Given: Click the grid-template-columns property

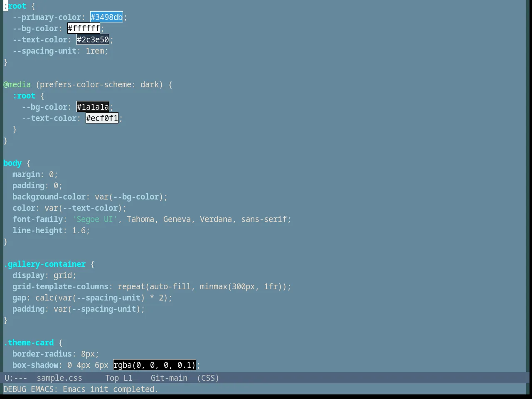Looking at the screenshot, I should click(61, 286).
